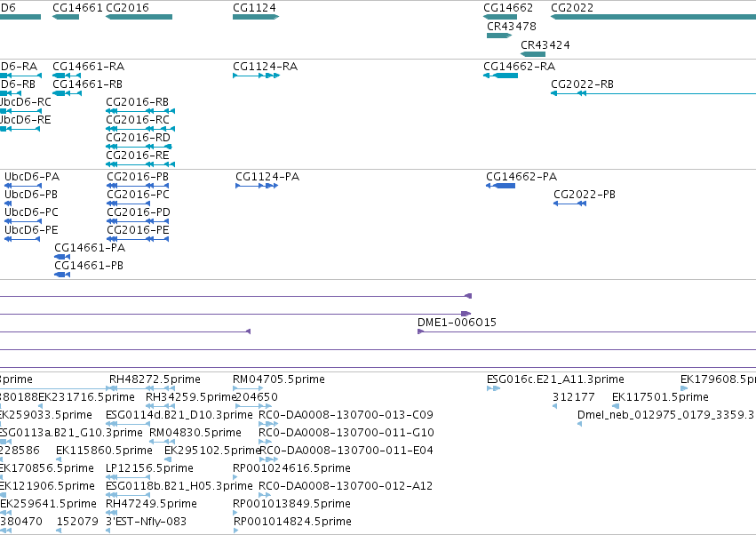Click transcript UbcD6-RE
The height and width of the screenshot is (535, 756).
[25, 120]
